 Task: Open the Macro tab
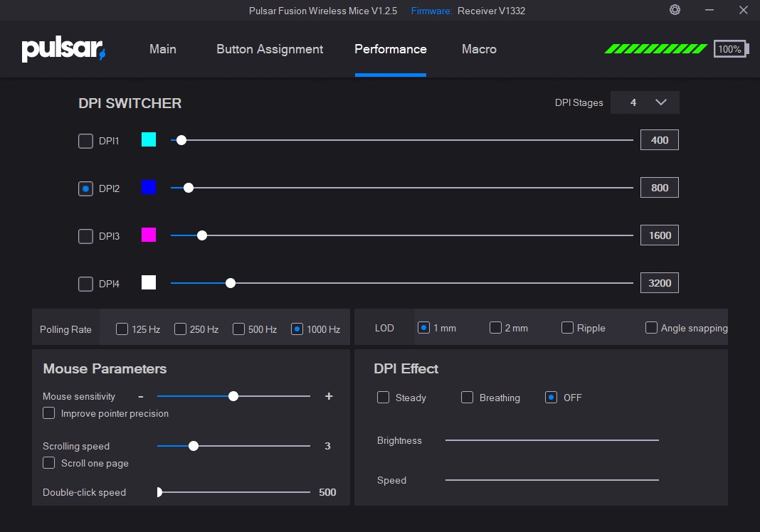(x=479, y=49)
